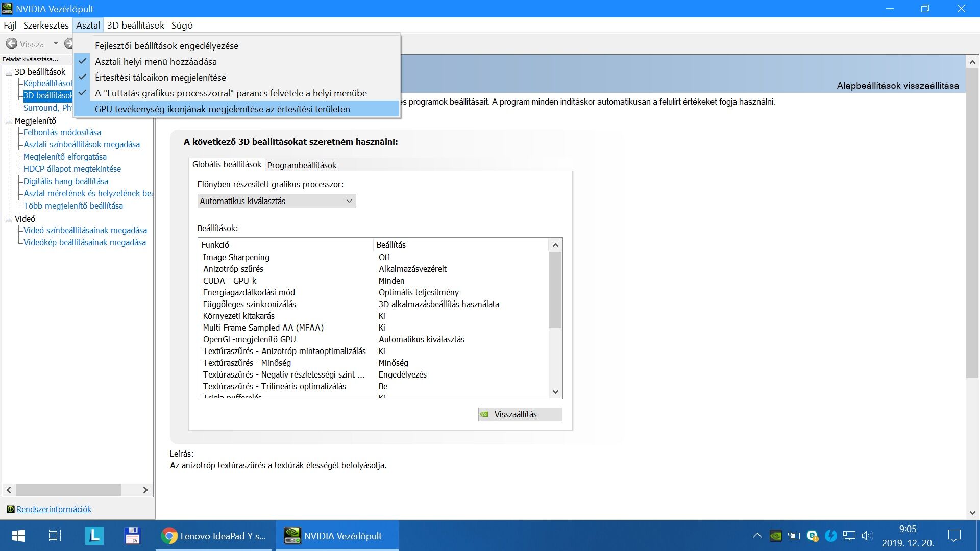Image resolution: width=980 pixels, height=551 pixels.
Task: Click Alapbeállítások visszaállítása link
Action: coord(897,86)
